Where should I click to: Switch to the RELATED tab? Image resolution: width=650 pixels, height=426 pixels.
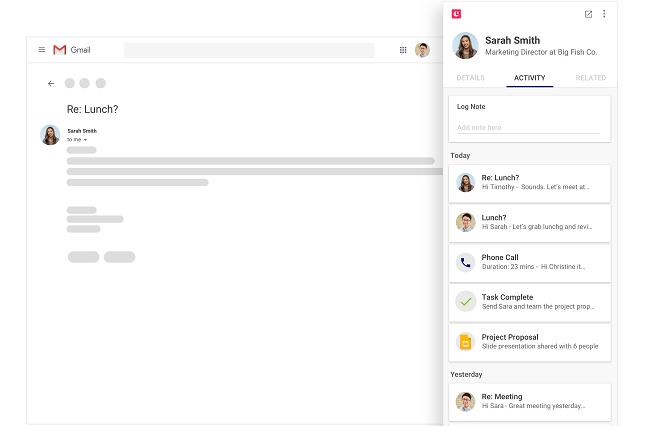click(x=591, y=77)
